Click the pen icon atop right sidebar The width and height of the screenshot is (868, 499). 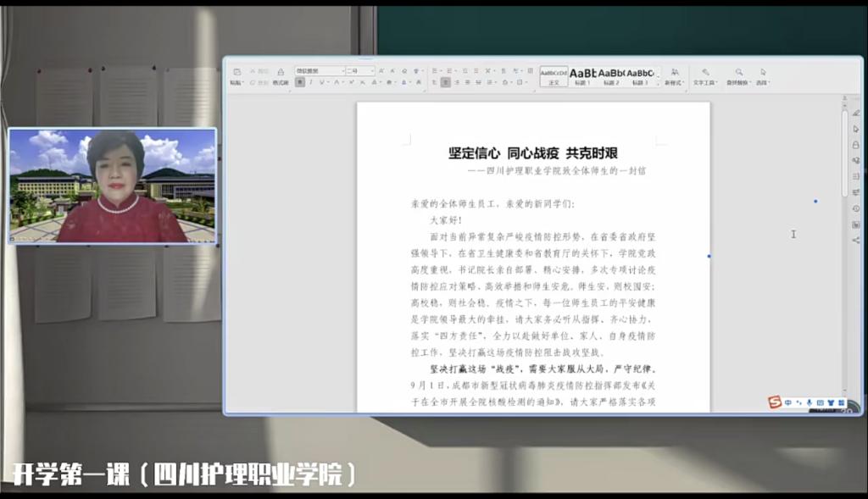coord(855,112)
